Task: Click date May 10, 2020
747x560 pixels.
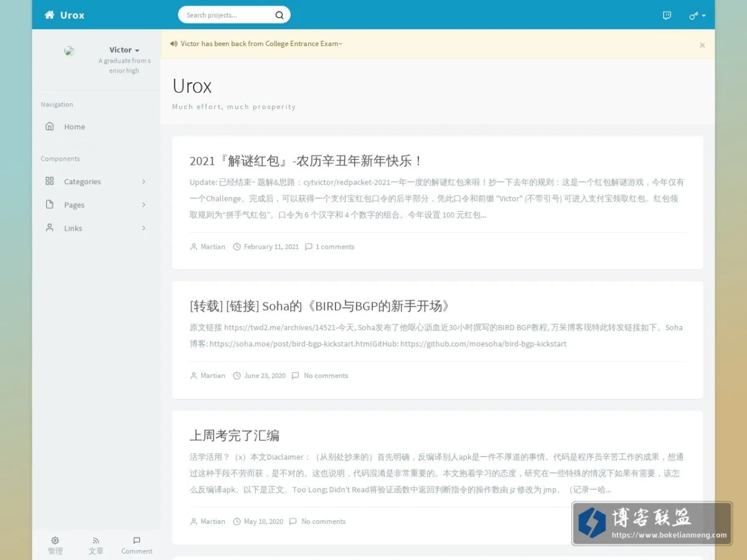Action: coord(264,521)
